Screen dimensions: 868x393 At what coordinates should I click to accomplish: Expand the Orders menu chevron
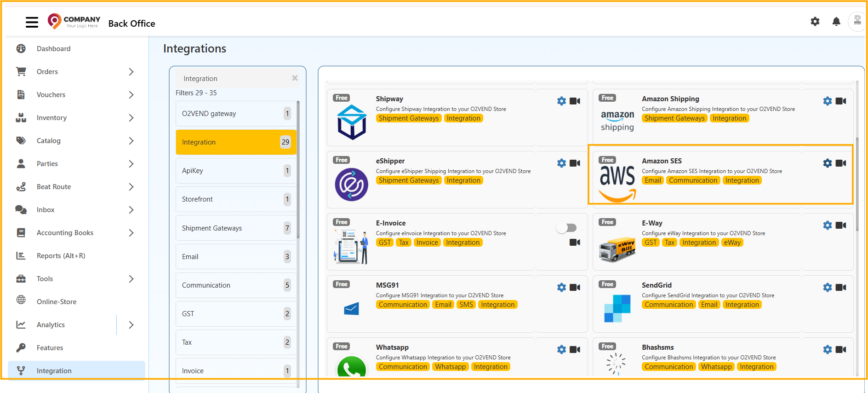point(131,72)
